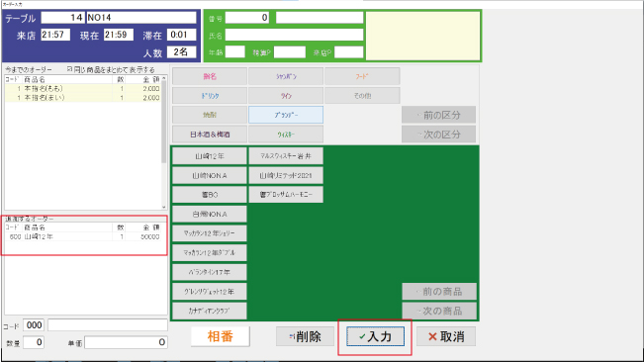Toggle 同じ商品をまとめて表示する checkbox

(x=70, y=69)
